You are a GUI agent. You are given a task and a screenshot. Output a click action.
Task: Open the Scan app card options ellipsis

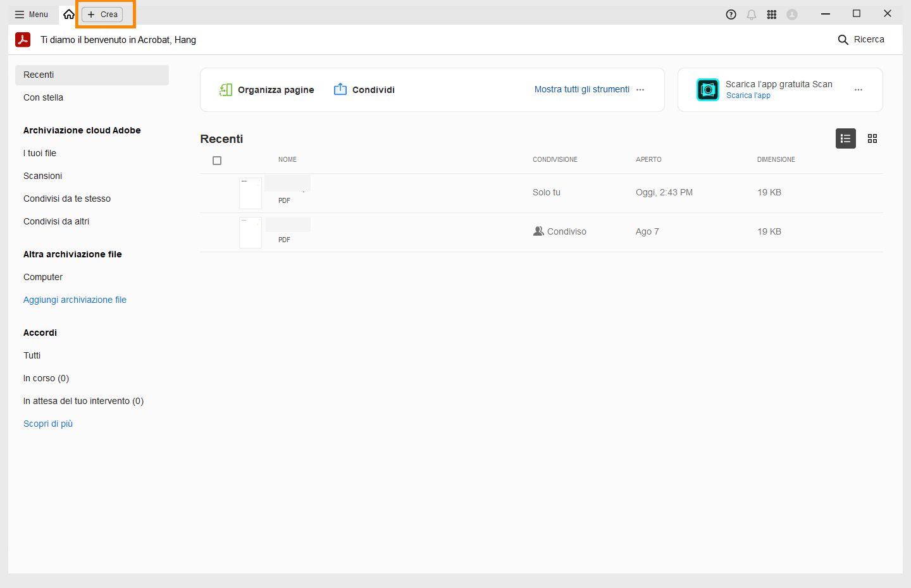pos(858,90)
